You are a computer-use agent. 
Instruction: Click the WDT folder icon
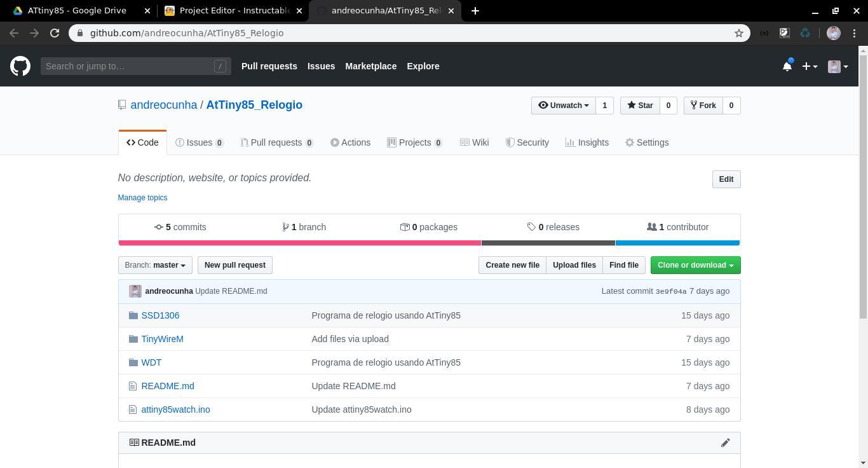pyautogui.click(x=133, y=362)
